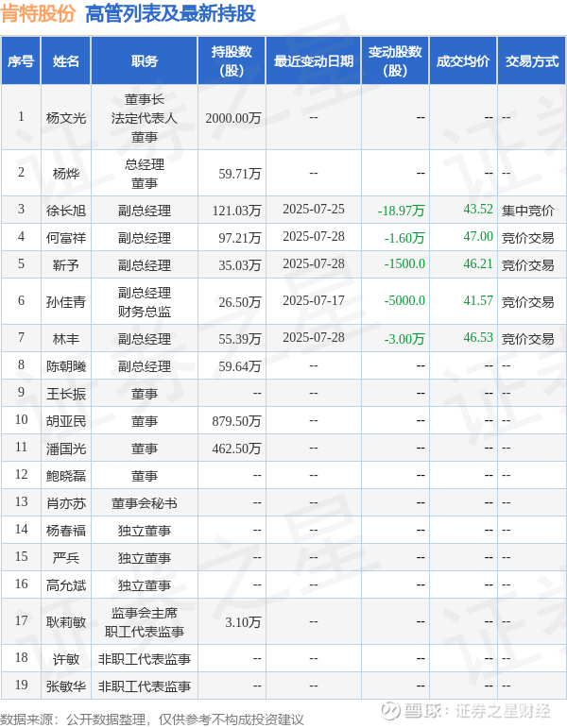Click the -18.97万 change value
Viewport: 567px width, 728px height.
401,211
